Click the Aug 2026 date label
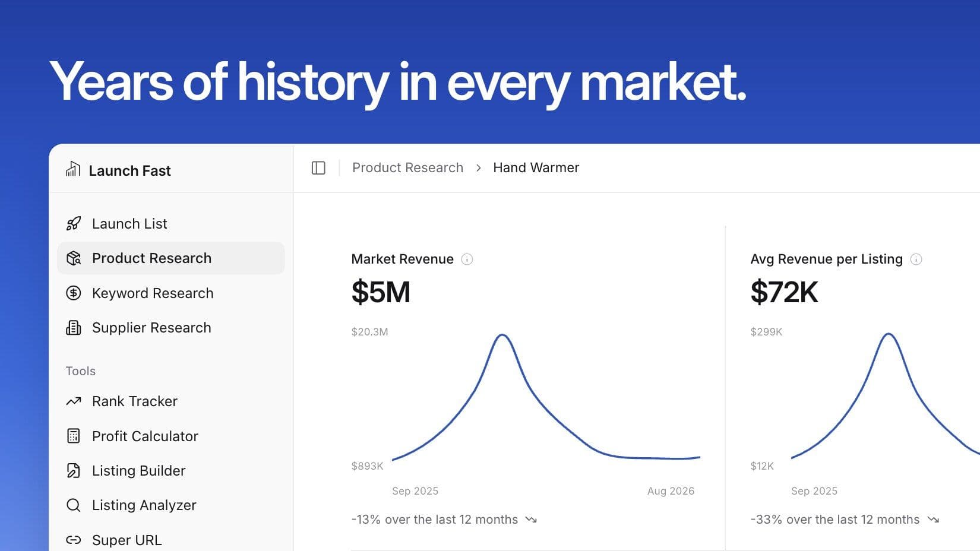The image size is (980, 551). coord(671,491)
